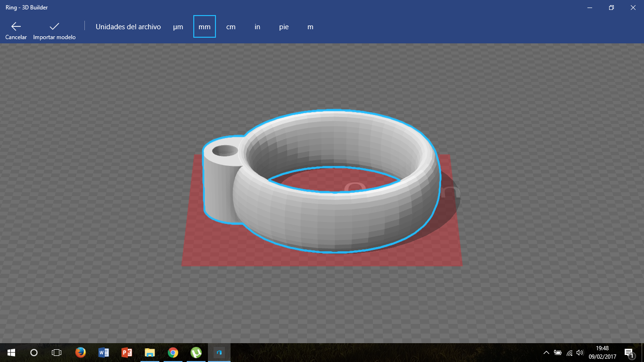Open Chrome from the taskbar

pyautogui.click(x=173, y=353)
